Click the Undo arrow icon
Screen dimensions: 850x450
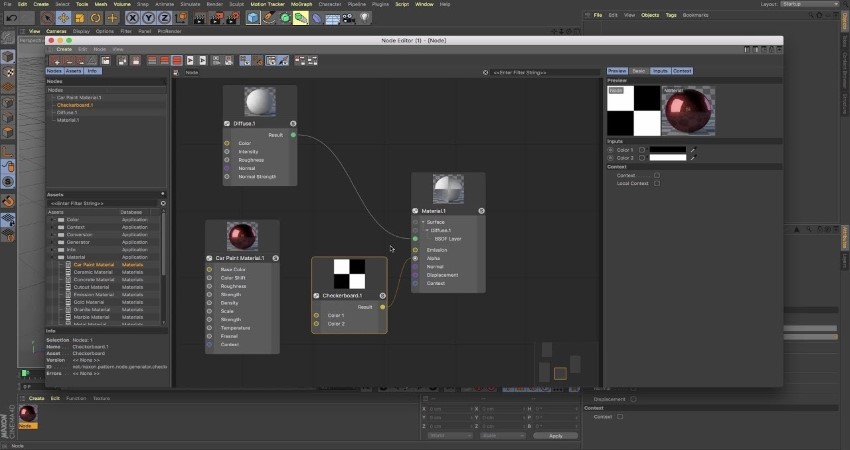(13, 18)
